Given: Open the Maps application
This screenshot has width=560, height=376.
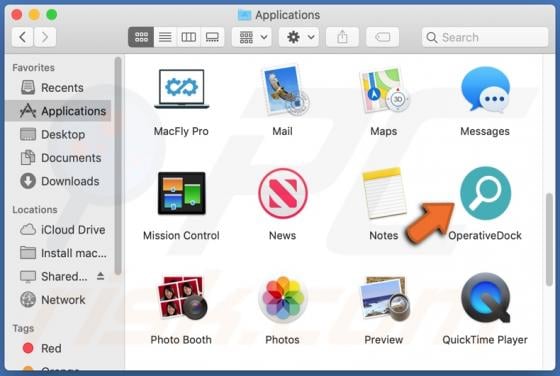Looking at the screenshot, I should [384, 90].
